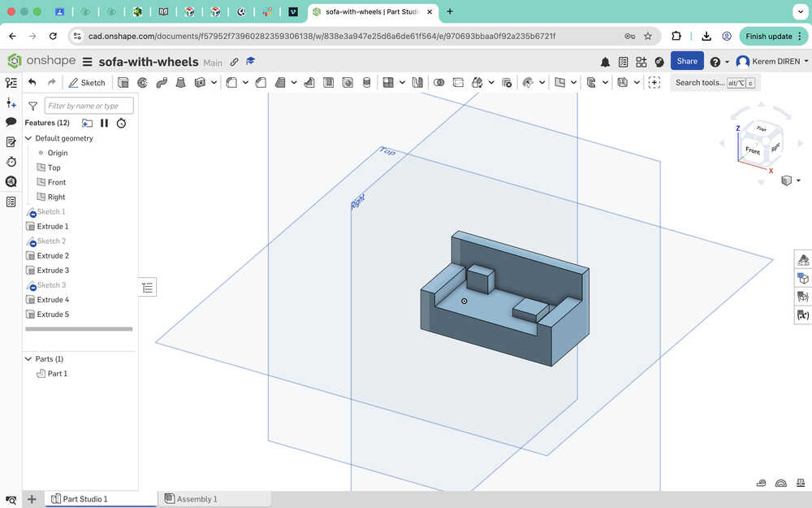Select the Revolve tool
Viewport: 812px width, 508px height.
pyautogui.click(x=142, y=82)
